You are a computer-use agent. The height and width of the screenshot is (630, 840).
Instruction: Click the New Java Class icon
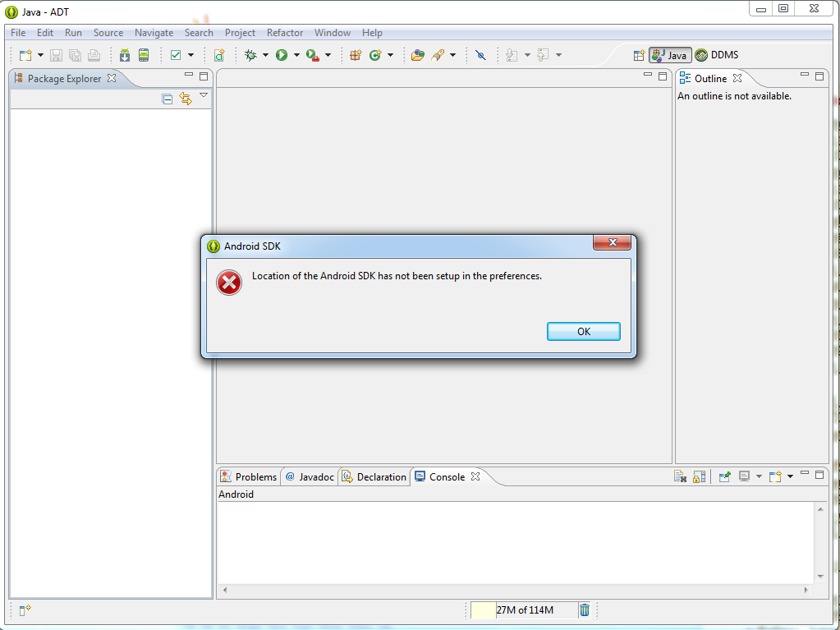[x=375, y=55]
